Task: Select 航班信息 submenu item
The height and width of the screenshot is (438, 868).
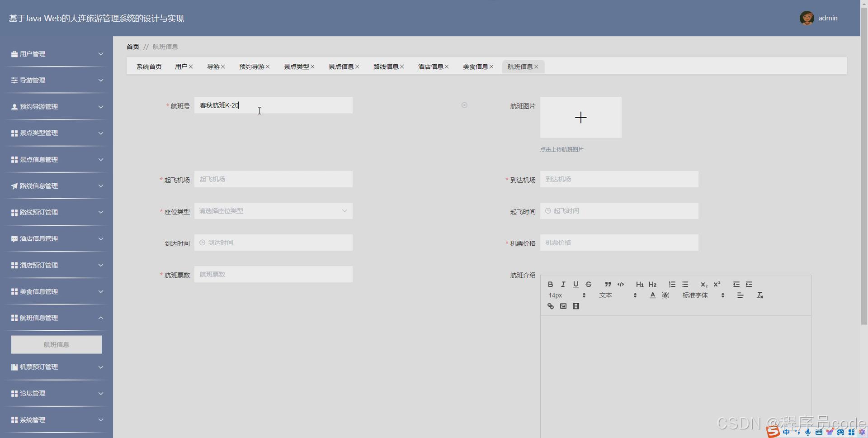Action: tap(57, 344)
